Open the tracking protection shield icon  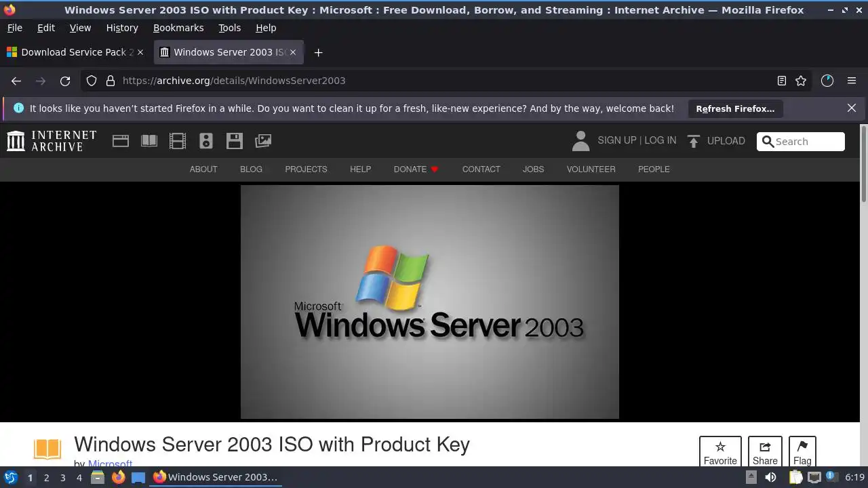point(92,81)
